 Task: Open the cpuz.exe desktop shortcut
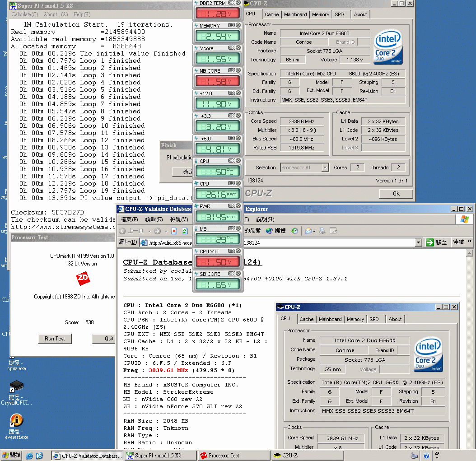(x=16, y=363)
